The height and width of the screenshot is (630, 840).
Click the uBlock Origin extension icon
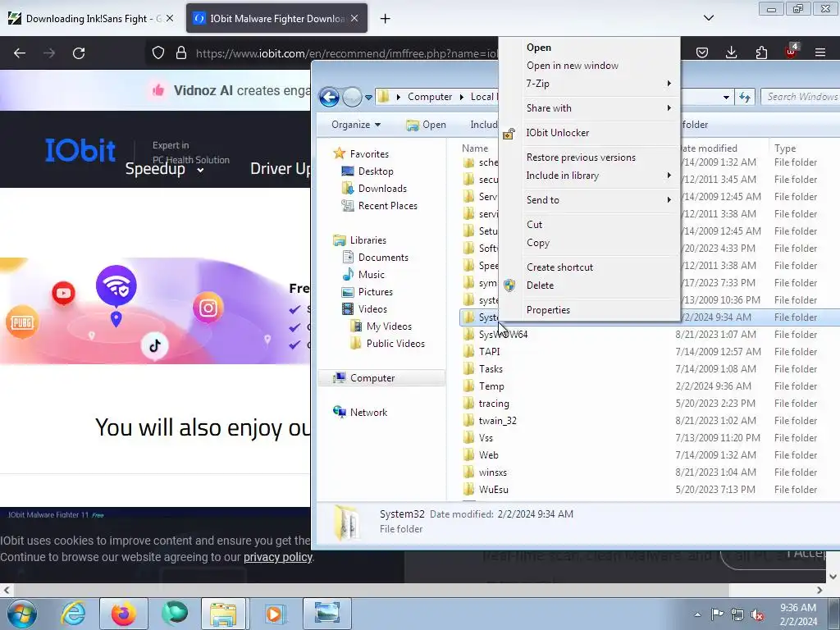tap(792, 52)
